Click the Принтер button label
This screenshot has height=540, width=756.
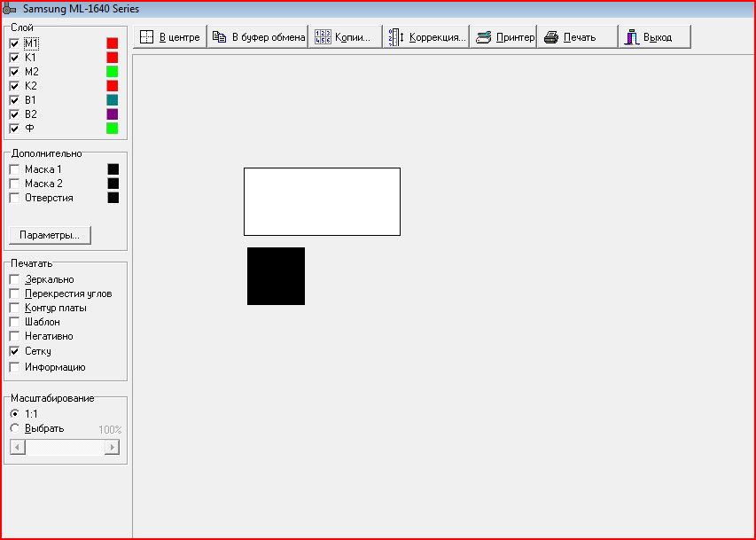click(516, 37)
